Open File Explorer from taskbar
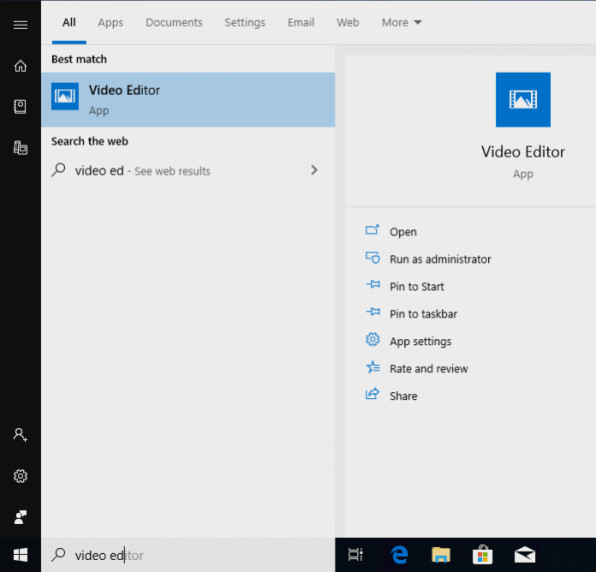Viewport: 596px width, 572px height. (x=441, y=555)
